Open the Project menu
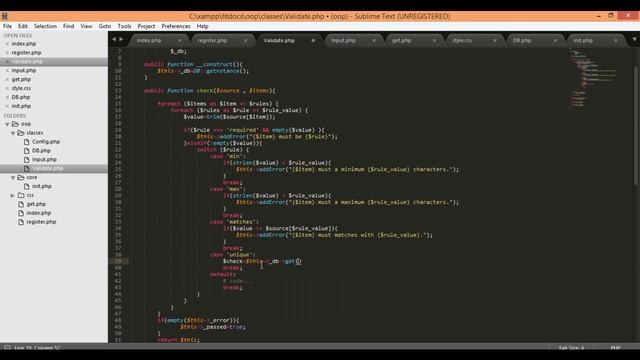Screen dimensions: 640x360 [146, 26]
